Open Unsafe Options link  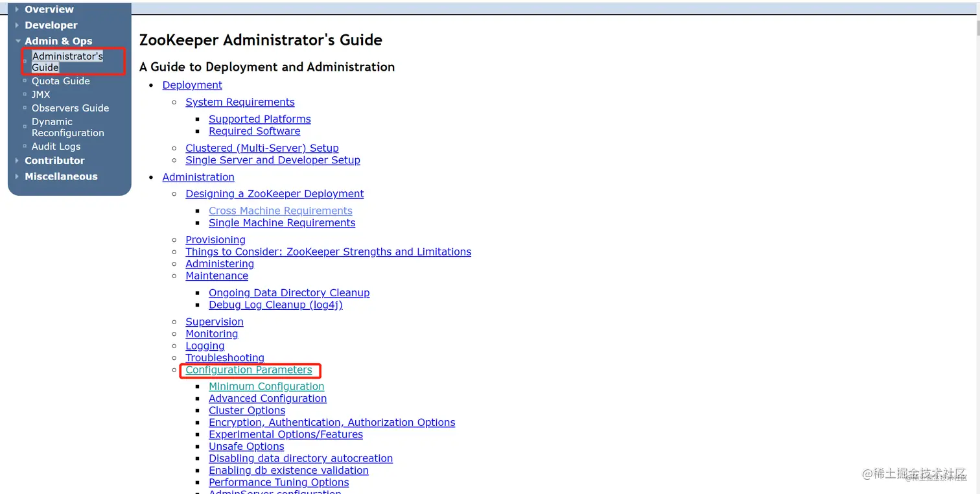click(246, 447)
